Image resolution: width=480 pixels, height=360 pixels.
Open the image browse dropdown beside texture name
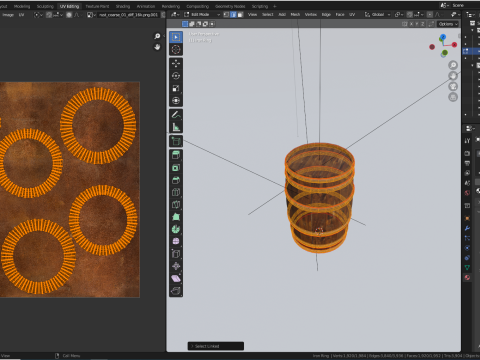tap(91, 15)
